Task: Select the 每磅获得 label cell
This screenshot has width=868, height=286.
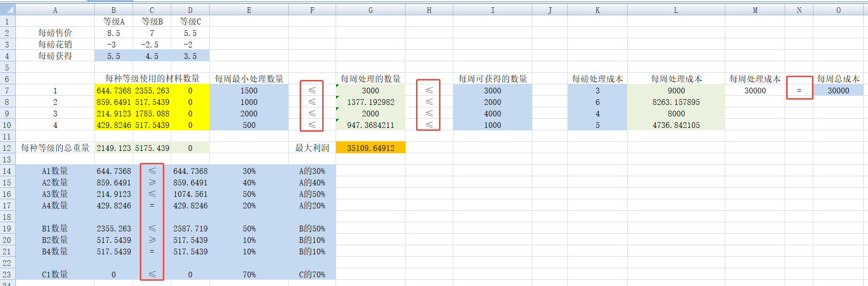Action: pos(55,56)
